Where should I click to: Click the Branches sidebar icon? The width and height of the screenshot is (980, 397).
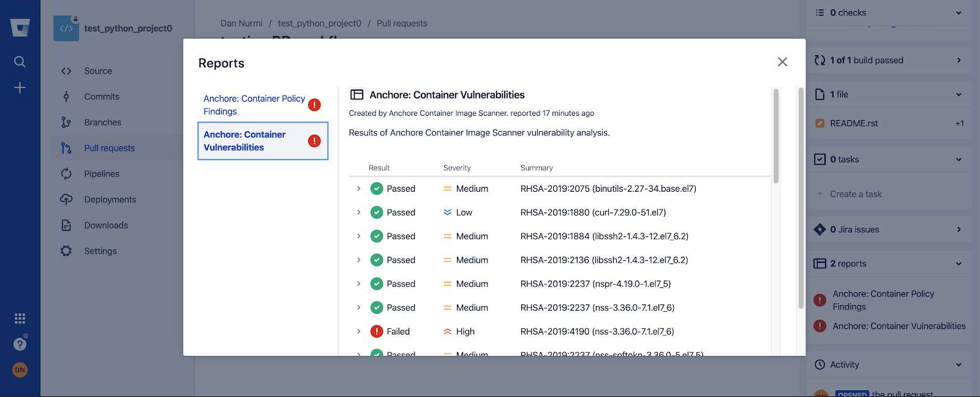[66, 123]
